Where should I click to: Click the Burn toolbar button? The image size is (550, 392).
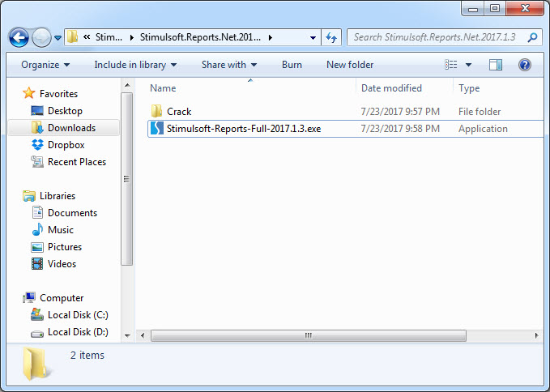pos(292,65)
